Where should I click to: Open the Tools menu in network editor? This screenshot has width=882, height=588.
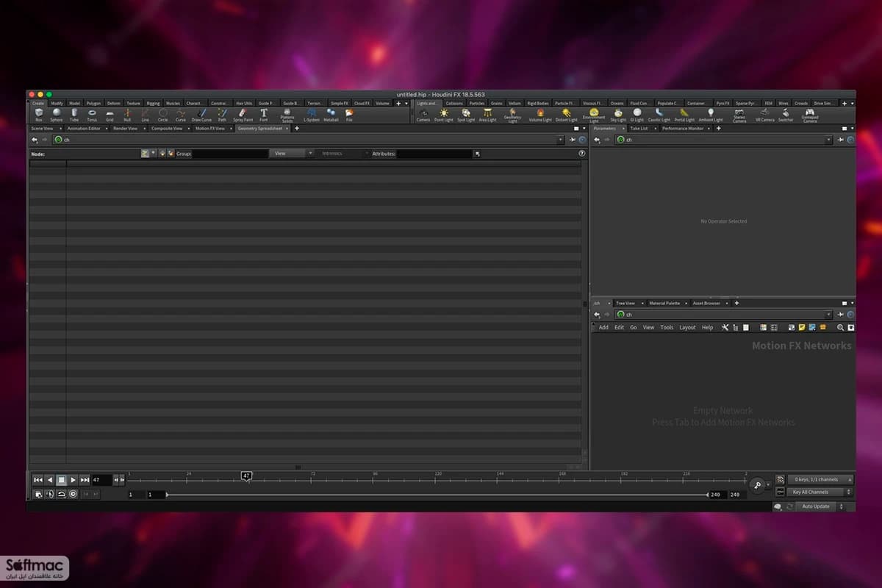tap(667, 327)
